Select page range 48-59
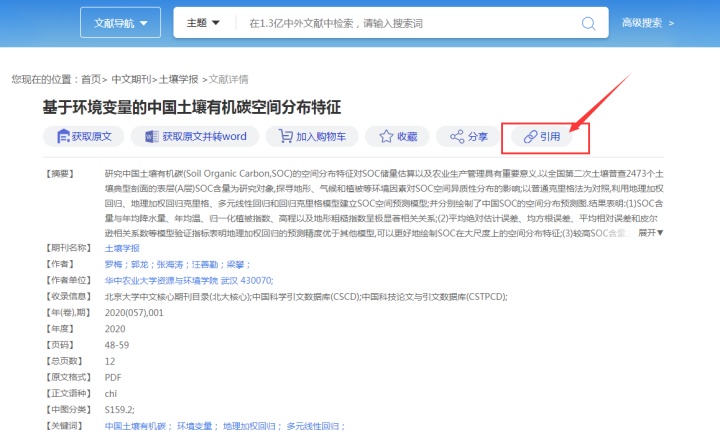 coord(117,345)
